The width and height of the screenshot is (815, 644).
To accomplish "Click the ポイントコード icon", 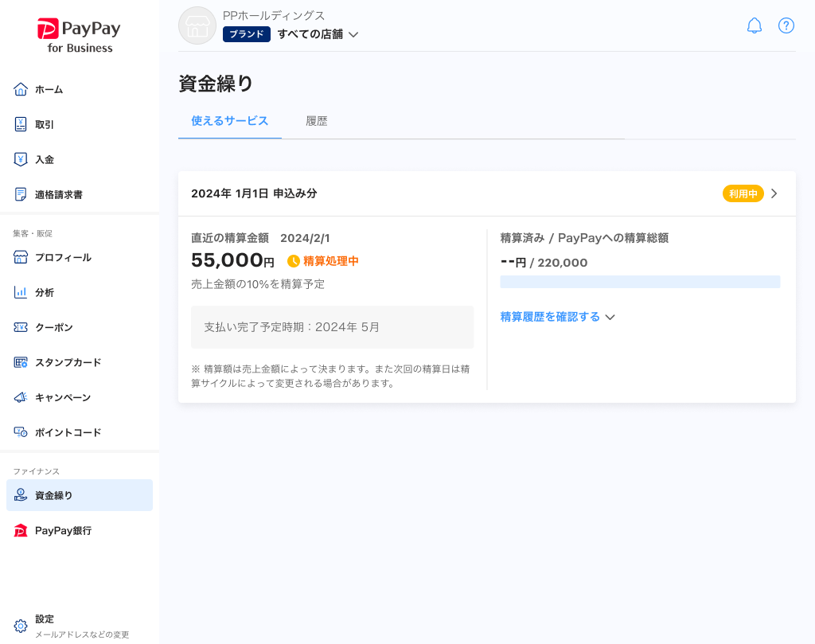I will [x=20, y=432].
